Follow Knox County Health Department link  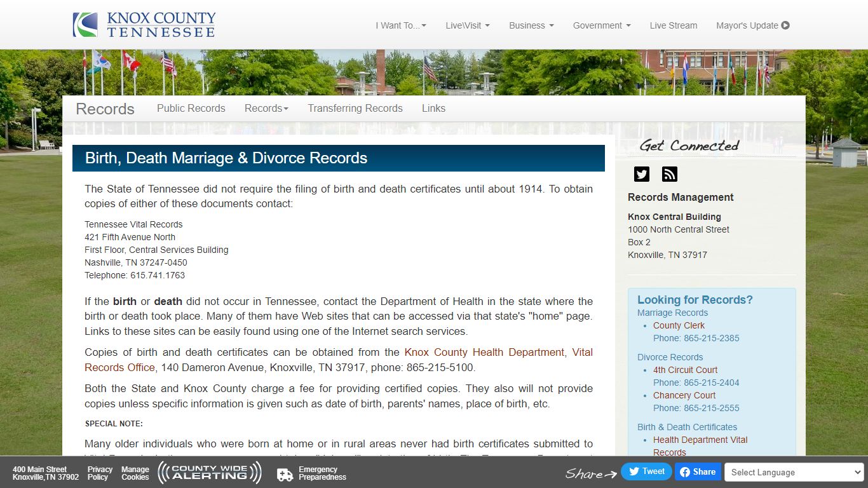pyautogui.click(x=484, y=352)
